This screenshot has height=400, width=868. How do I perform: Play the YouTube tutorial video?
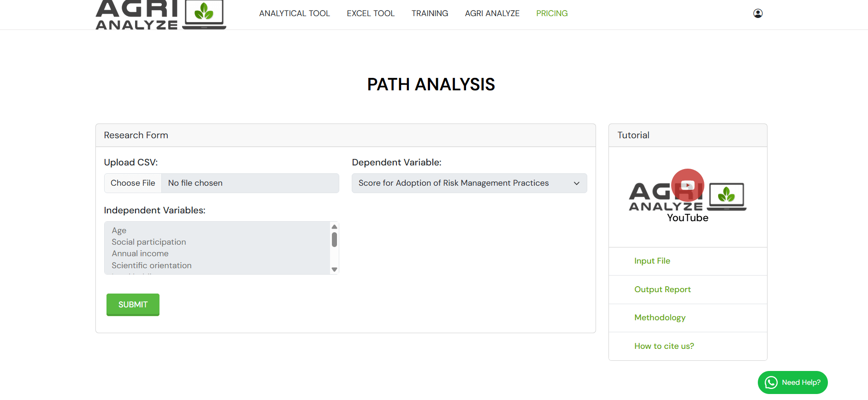pyautogui.click(x=687, y=185)
